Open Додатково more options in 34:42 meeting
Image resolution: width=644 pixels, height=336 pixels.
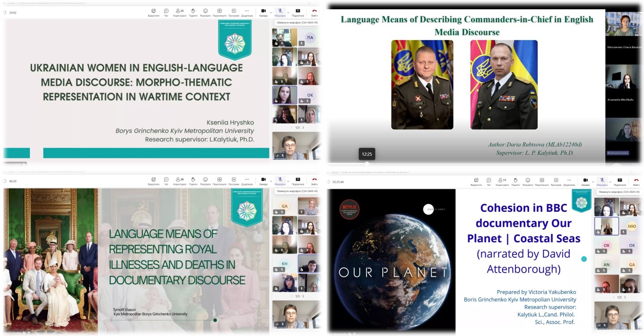[x=247, y=12]
